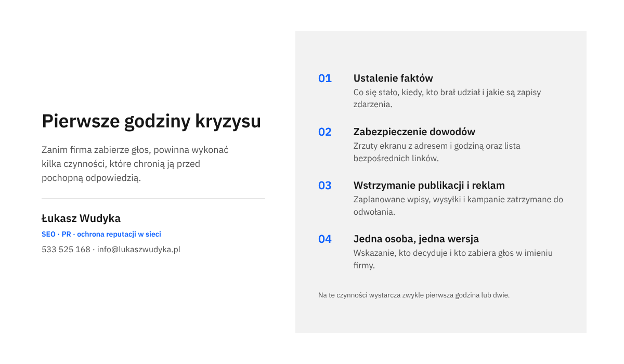
Task: Click the intro paragraph starting 'Zanim firma zabierze głos'
Action: pyautogui.click(x=135, y=164)
